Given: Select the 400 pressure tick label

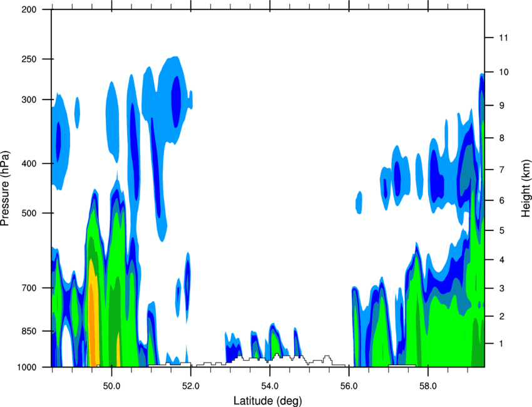Looking at the screenshot, I should (x=29, y=163).
